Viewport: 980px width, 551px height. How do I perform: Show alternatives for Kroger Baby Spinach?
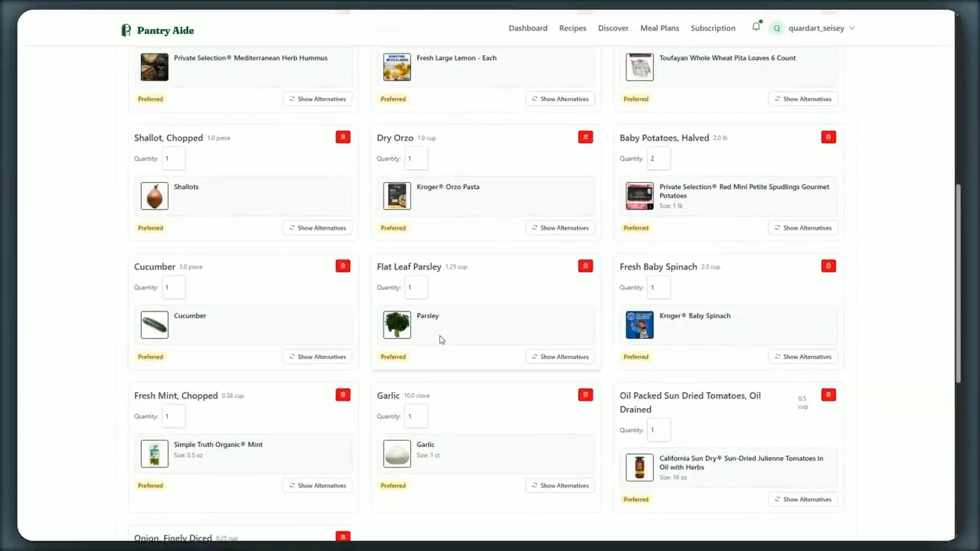pyautogui.click(x=803, y=357)
